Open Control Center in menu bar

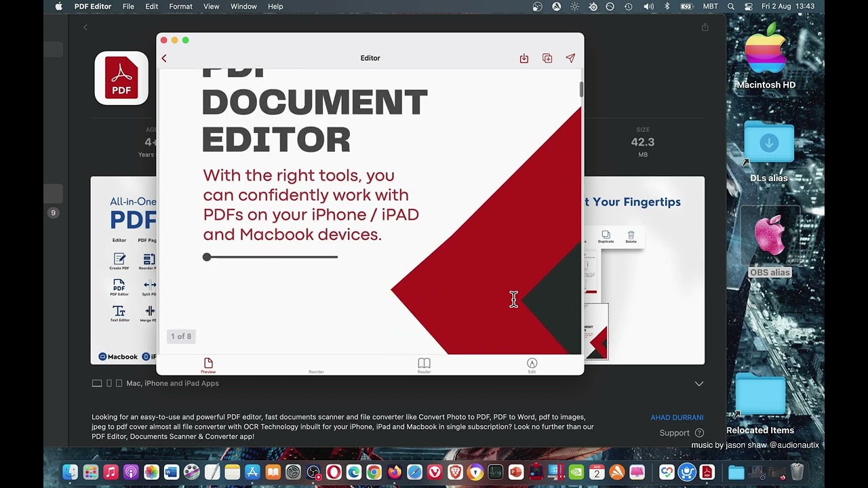click(x=749, y=6)
